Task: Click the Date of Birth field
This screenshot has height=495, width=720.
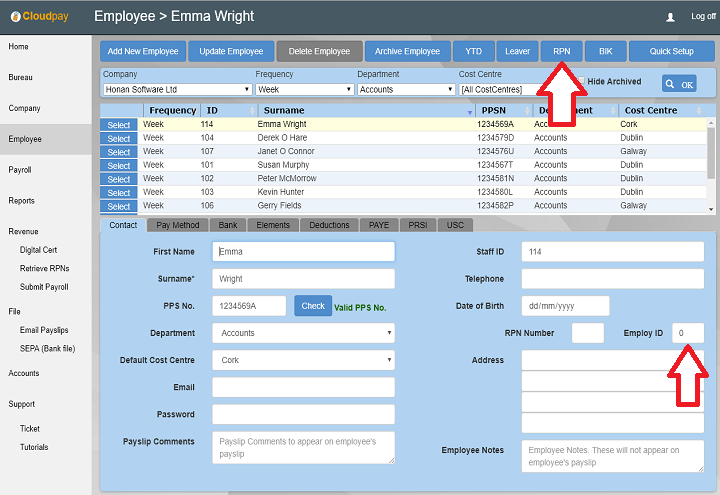Action: pyautogui.click(x=565, y=306)
